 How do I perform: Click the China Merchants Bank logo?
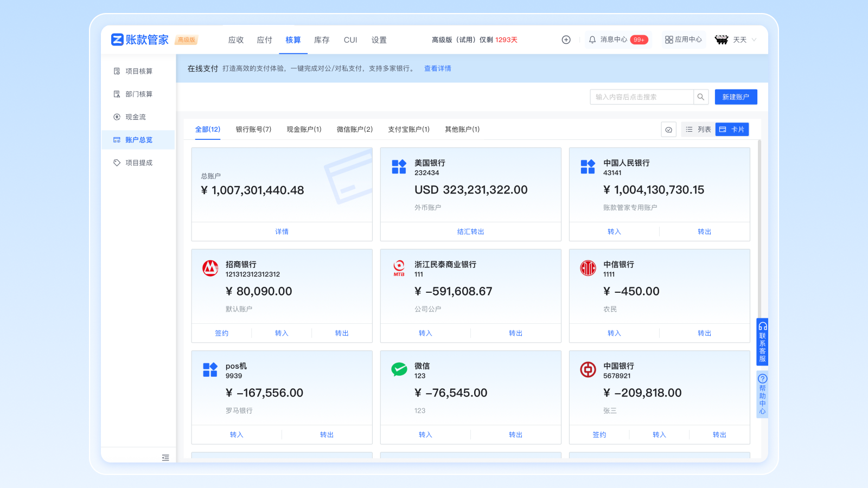210,268
